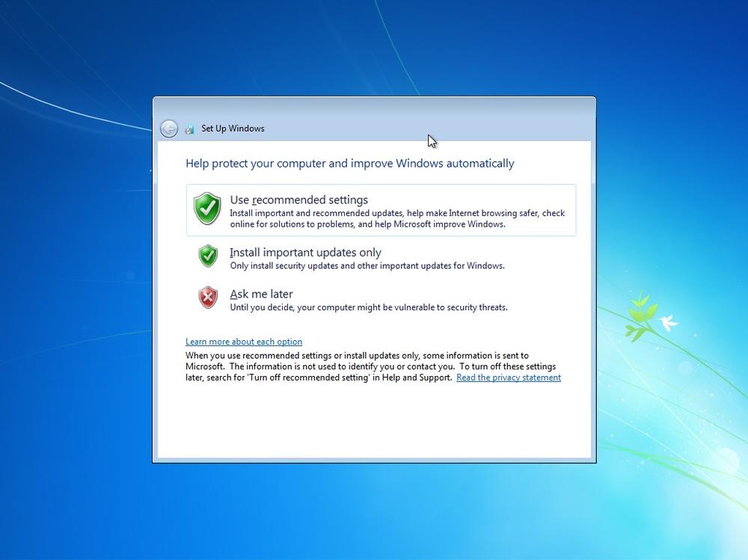This screenshot has width=748, height=560.
Task: Select the Use recommended settings option
Action: [x=298, y=200]
